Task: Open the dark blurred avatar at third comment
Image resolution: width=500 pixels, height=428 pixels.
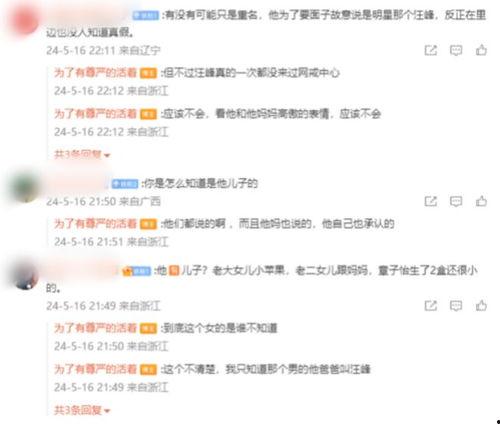Action: [x=26, y=276]
